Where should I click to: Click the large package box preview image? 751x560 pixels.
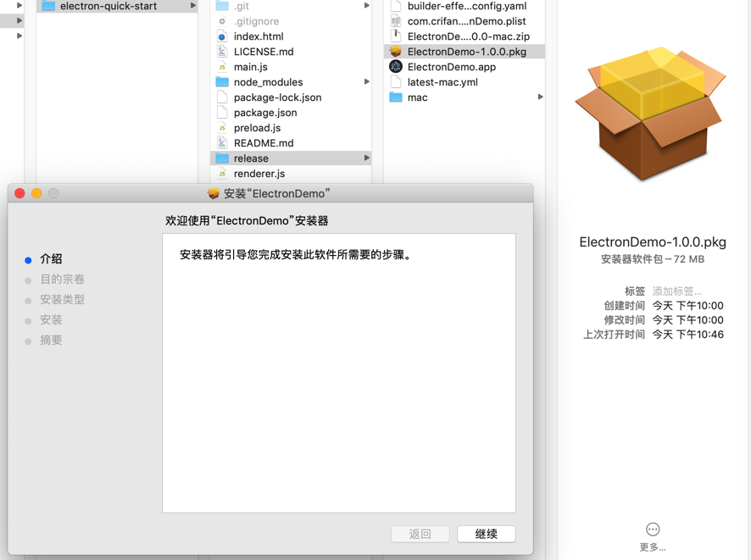(651, 114)
